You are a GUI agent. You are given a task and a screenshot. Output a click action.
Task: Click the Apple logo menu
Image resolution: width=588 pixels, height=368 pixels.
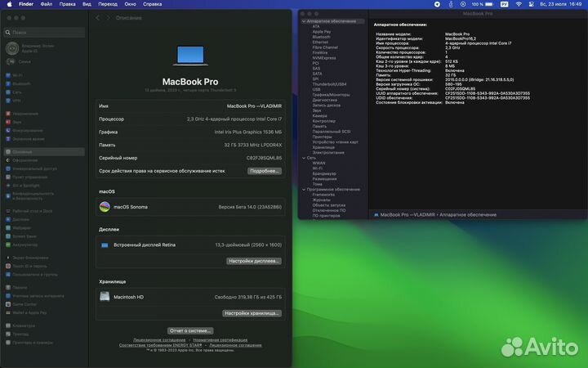[x=9, y=4]
